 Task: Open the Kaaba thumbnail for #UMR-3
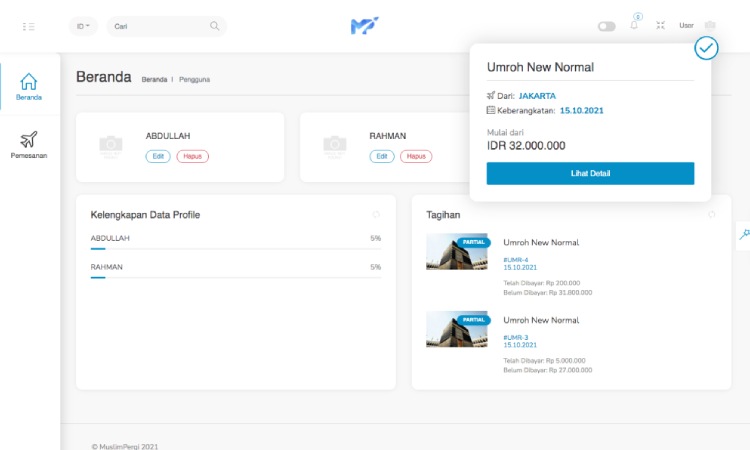457,329
